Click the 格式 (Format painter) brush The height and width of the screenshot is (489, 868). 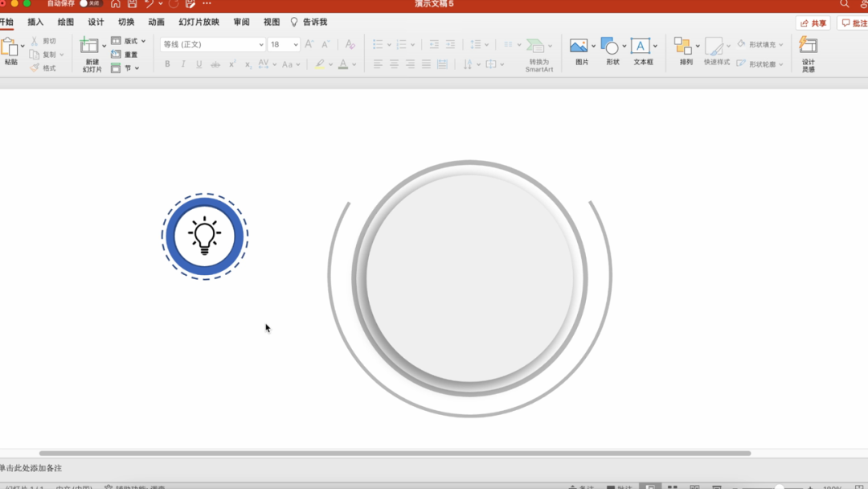(43, 68)
